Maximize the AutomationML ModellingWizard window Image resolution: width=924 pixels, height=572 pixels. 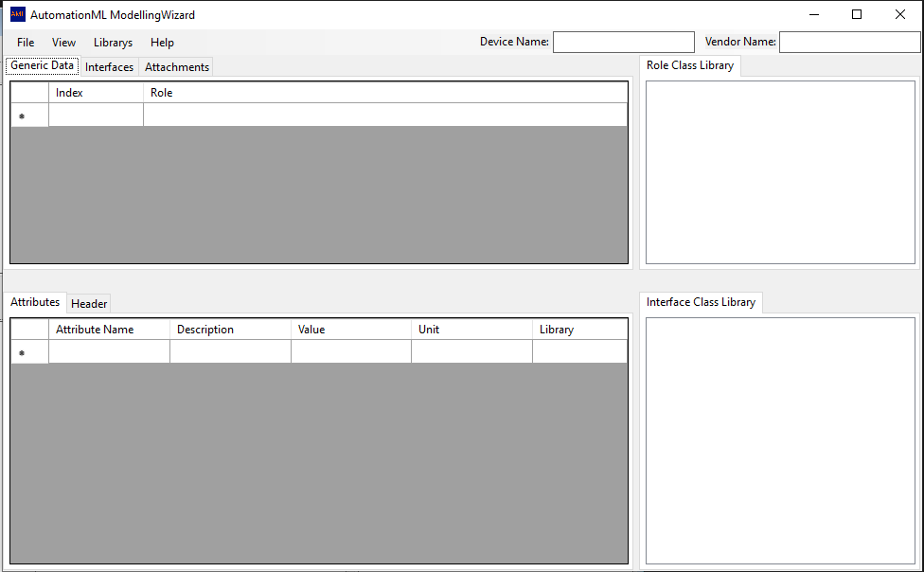point(857,14)
